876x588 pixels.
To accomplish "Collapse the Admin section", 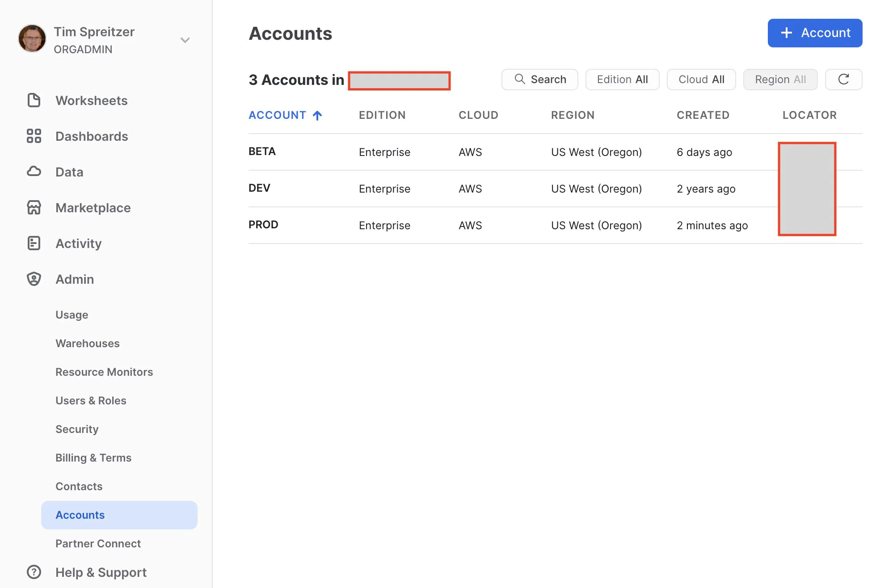I will click(x=75, y=279).
